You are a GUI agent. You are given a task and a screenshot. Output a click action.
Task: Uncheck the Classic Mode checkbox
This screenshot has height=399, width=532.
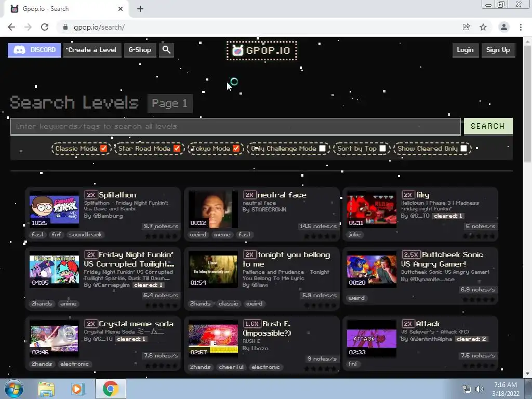tap(103, 149)
